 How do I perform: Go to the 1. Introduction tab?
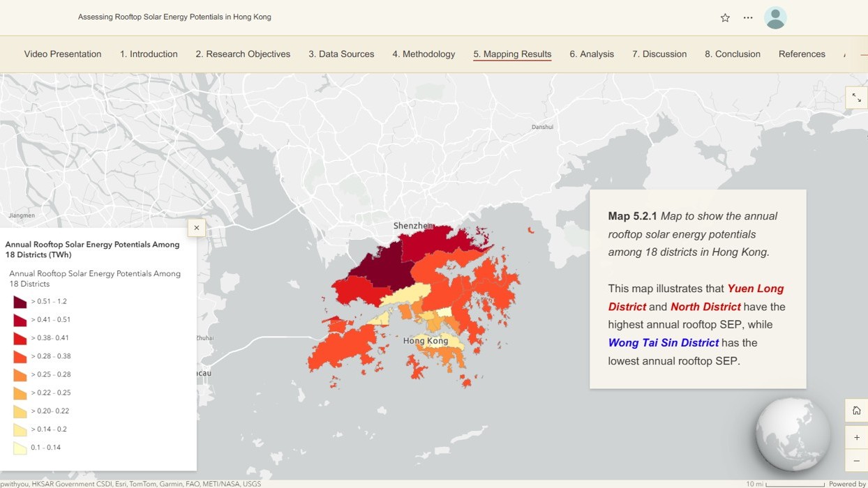click(x=149, y=54)
